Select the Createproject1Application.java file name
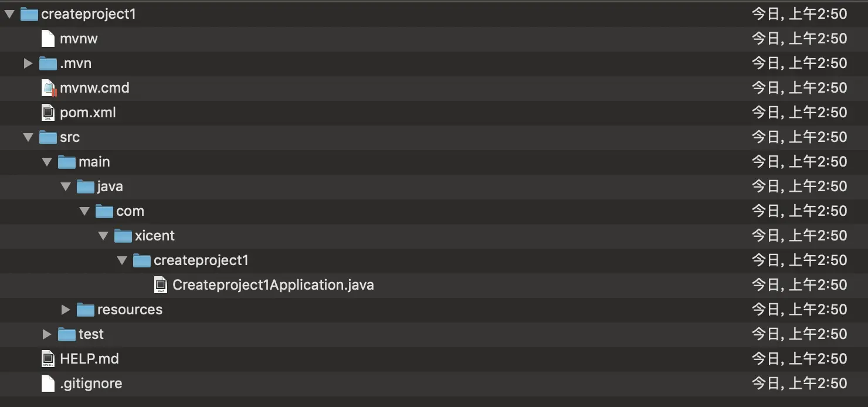Image resolution: width=868 pixels, height=407 pixels. pos(273,285)
